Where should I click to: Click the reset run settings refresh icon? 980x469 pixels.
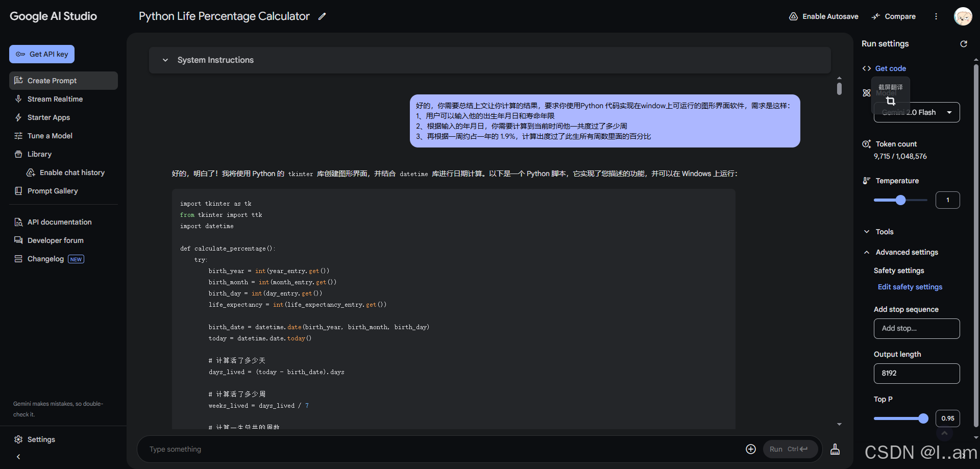pos(964,44)
